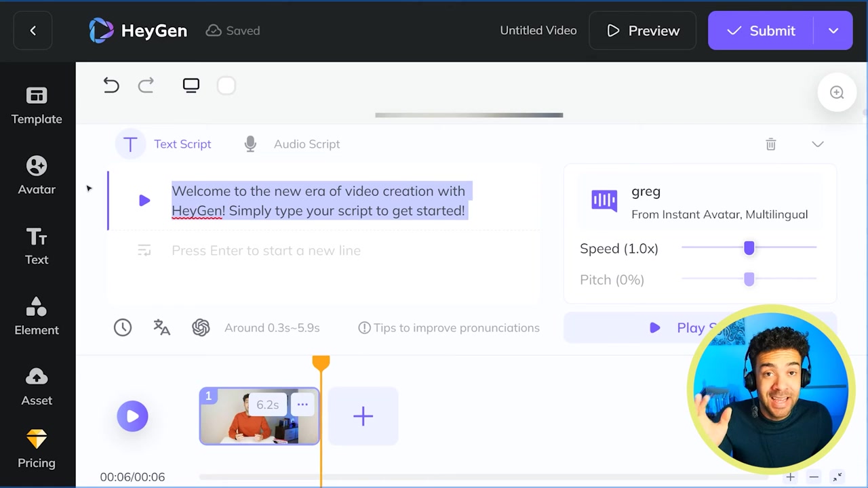The height and width of the screenshot is (488, 868).
Task: Click the Untitled Video title
Action: (538, 30)
